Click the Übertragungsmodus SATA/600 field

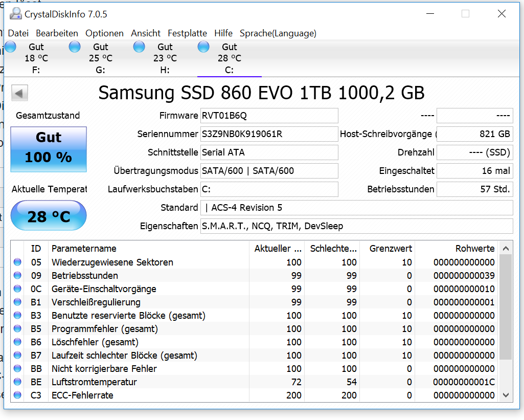coord(269,171)
